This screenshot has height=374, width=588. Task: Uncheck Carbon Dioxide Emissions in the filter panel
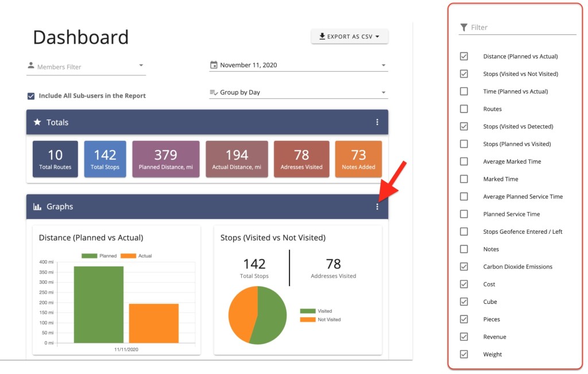click(x=463, y=267)
